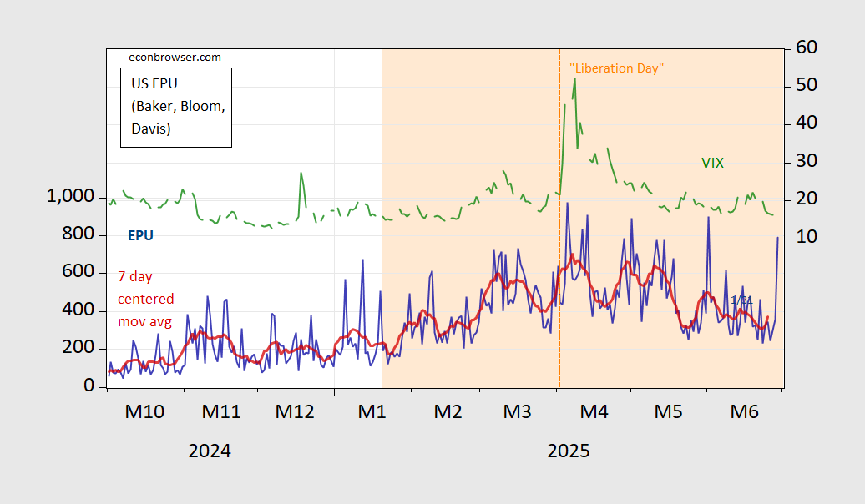865x504 pixels.
Task: Click the 1/31 data annotation text
Action: click(741, 300)
